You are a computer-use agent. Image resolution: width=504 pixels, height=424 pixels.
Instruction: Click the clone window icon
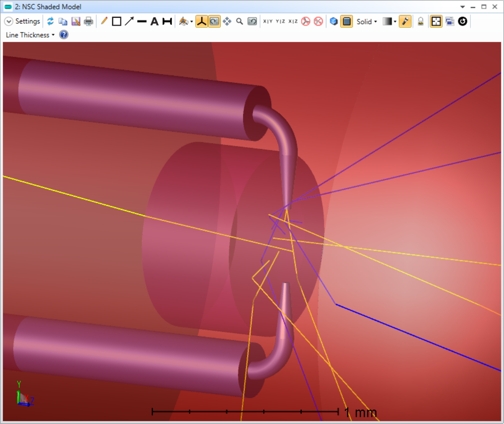coord(450,21)
